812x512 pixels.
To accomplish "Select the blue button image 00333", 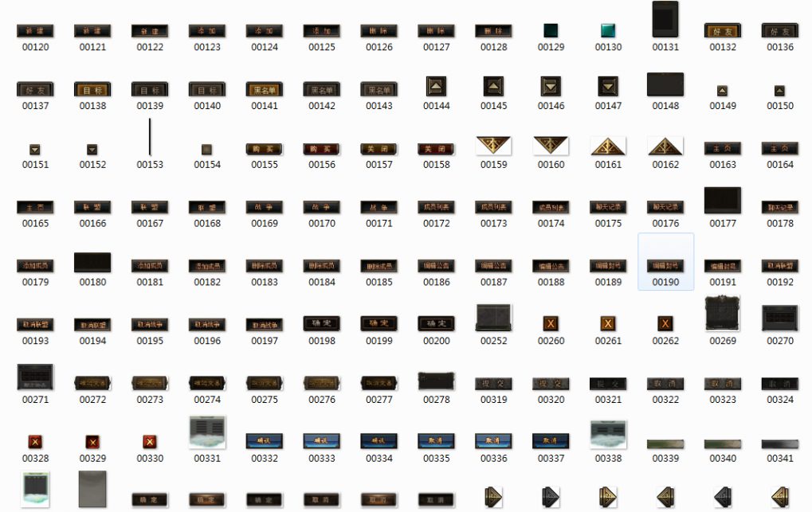I will click(x=322, y=440).
